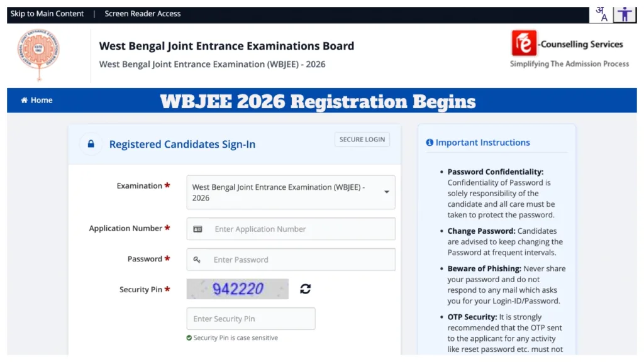The height and width of the screenshot is (362, 644).
Task: Click the SECURE LOGIN badge
Action: pos(362,139)
